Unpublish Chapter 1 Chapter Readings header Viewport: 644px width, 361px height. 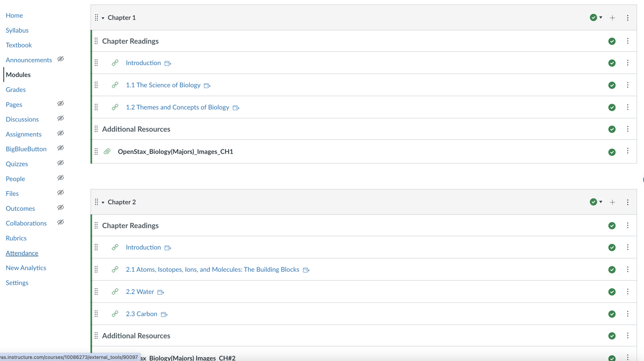[612, 41]
